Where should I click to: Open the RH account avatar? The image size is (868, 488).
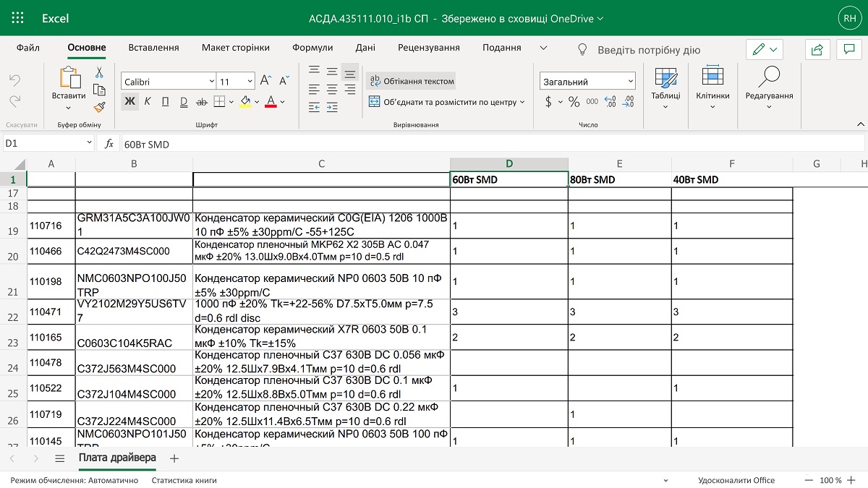848,18
